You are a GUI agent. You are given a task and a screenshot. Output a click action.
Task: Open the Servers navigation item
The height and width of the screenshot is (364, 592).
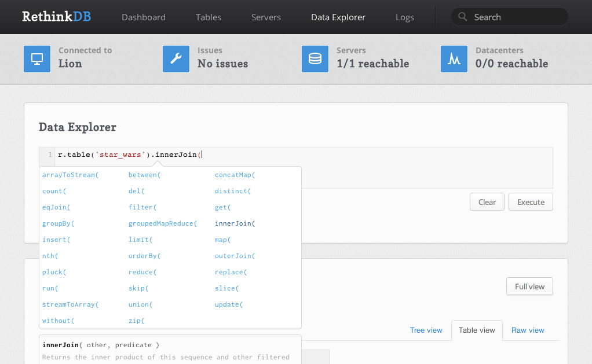[x=266, y=17]
